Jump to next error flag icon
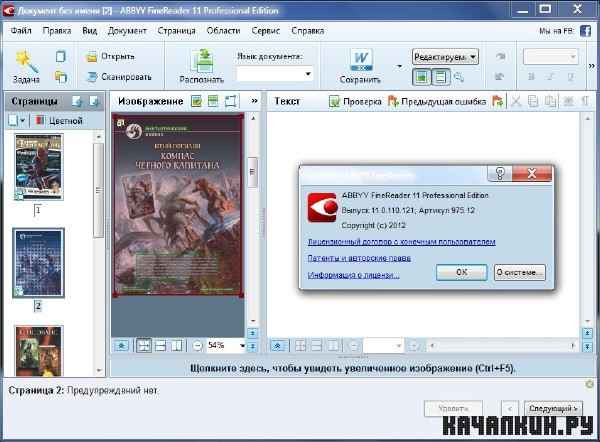This screenshot has height=442, width=600. (497, 101)
